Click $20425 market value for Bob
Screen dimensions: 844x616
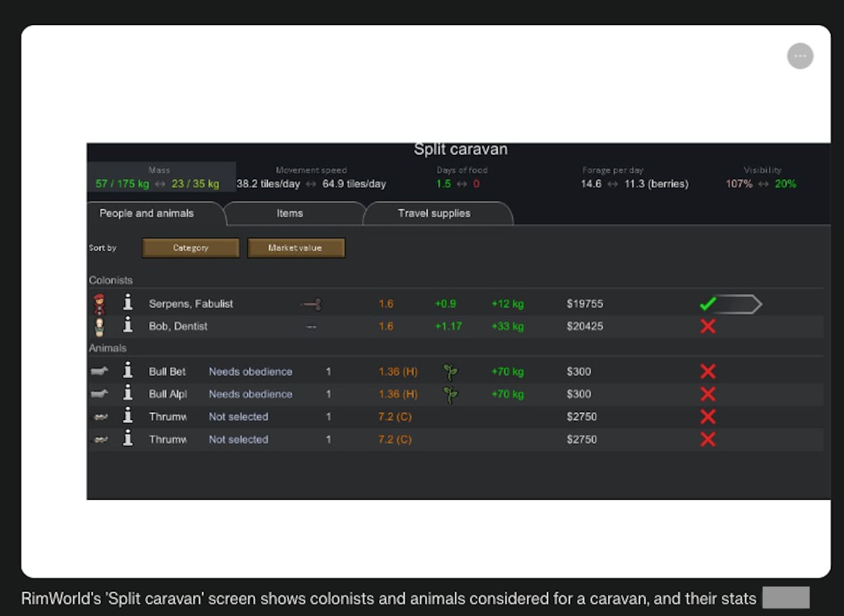pyautogui.click(x=585, y=326)
